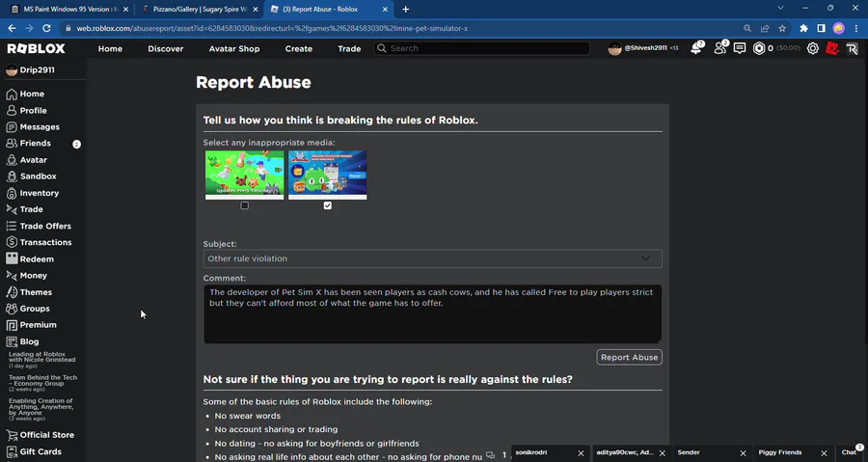Bookmark the page with the star icon
The image size is (868, 462).
[782, 28]
